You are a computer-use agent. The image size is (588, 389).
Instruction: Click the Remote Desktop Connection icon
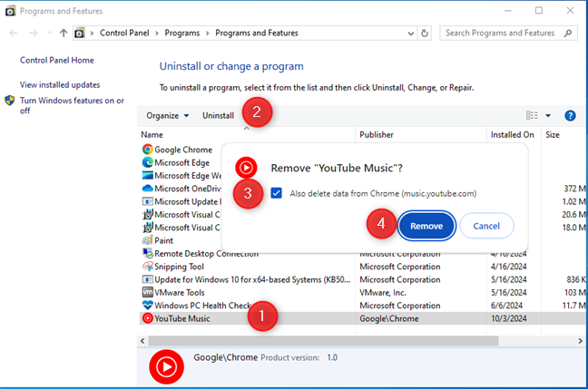pyautogui.click(x=147, y=253)
